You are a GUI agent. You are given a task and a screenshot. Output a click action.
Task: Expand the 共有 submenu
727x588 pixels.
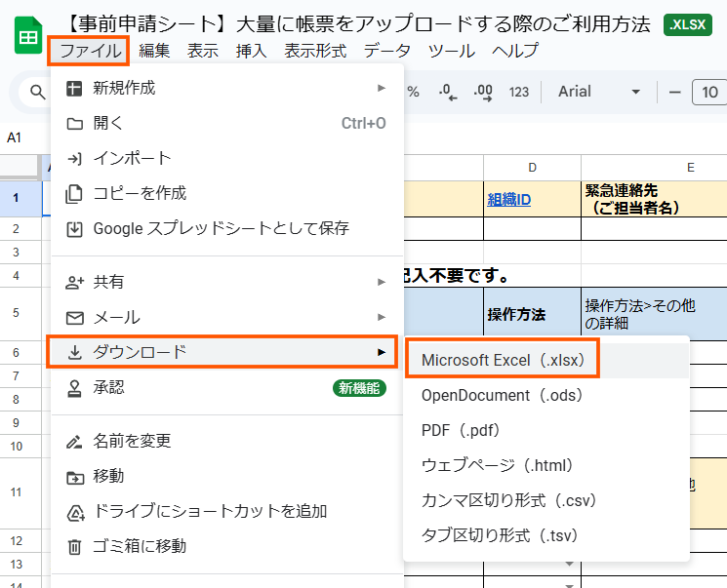click(224, 282)
